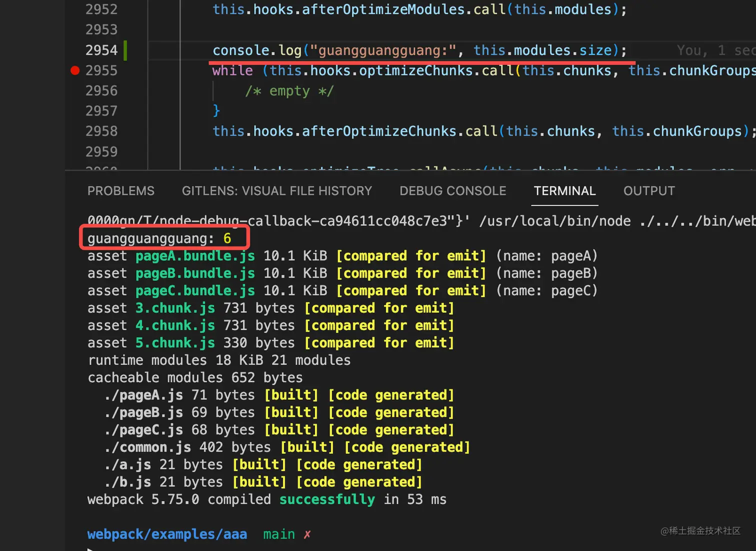Open pageA.bundle.js asset link
756x551 pixels.
tap(194, 256)
